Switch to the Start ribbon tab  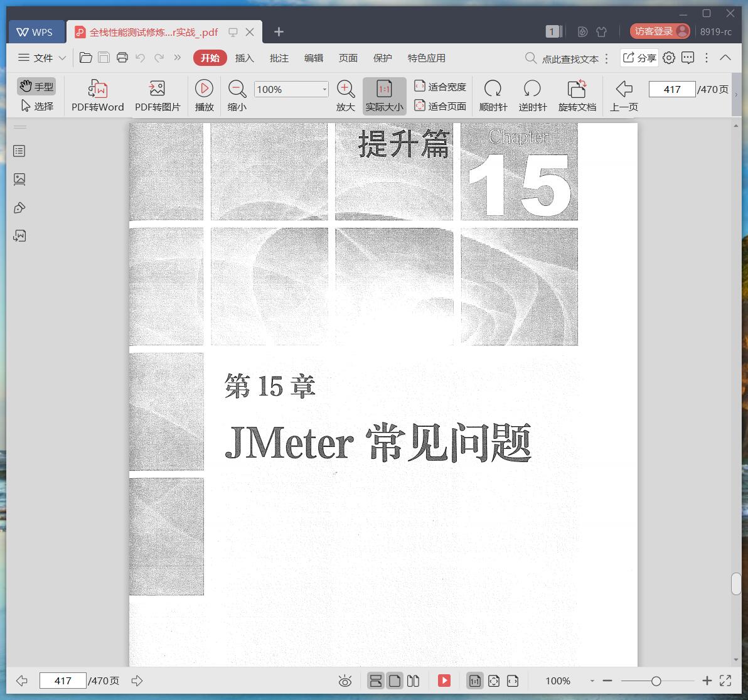click(210, 58)
